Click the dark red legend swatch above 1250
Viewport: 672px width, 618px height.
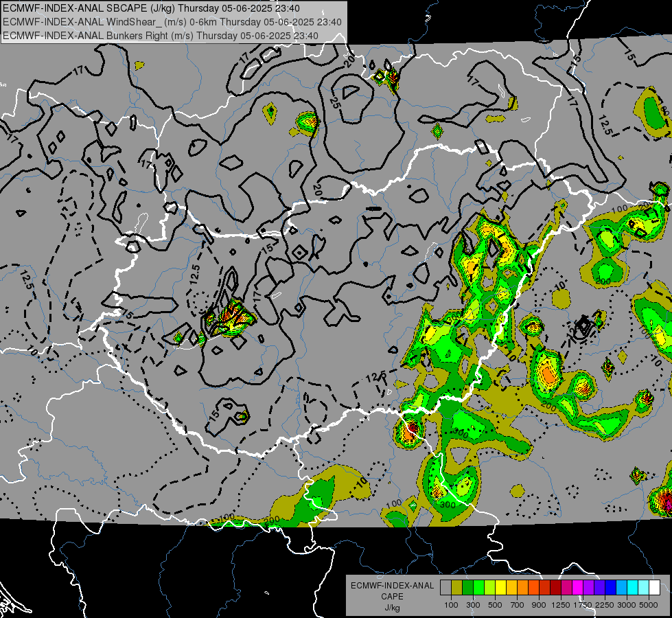point(555,588)
